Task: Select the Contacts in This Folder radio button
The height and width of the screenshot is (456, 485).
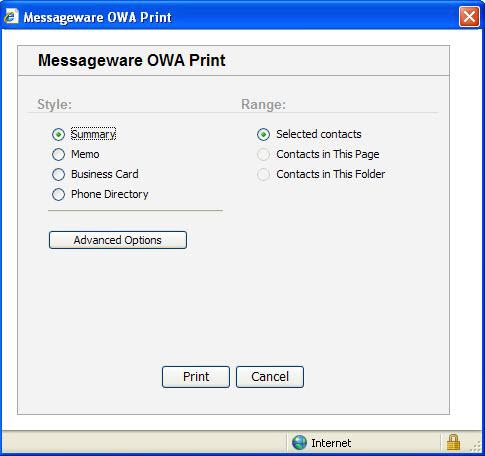Action: point(263,174)
